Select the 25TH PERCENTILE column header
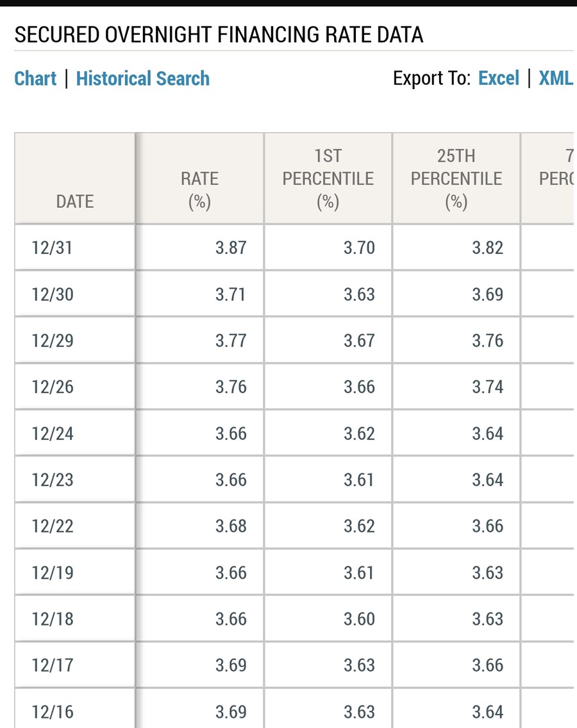577x728 pixels. point(456,178)
